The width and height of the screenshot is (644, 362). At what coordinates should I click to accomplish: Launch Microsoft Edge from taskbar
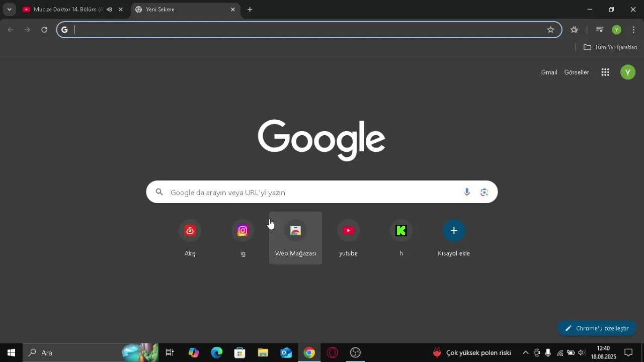point(217,353)
